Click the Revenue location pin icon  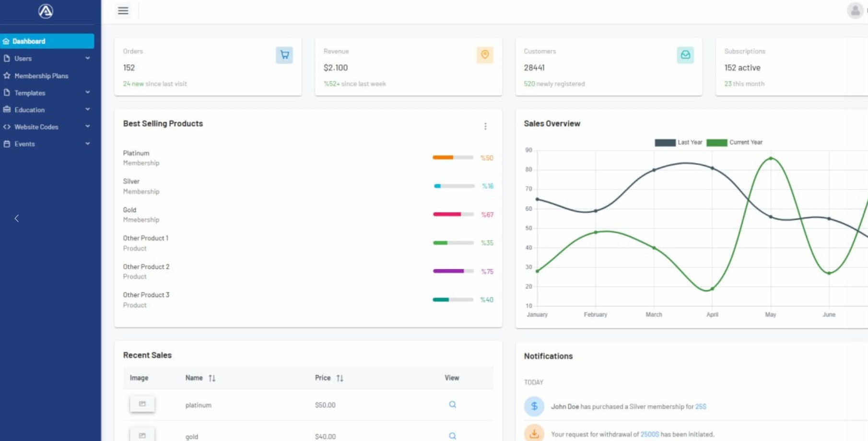485,55
